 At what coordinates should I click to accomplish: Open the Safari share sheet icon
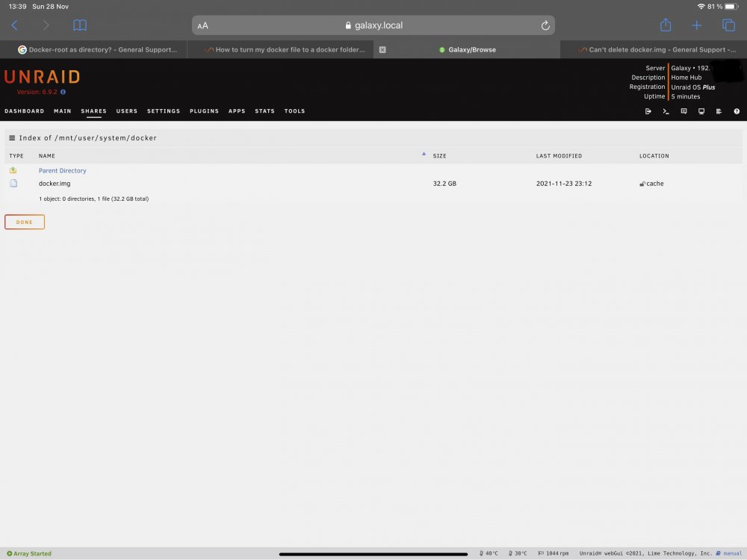pos(666,25)
